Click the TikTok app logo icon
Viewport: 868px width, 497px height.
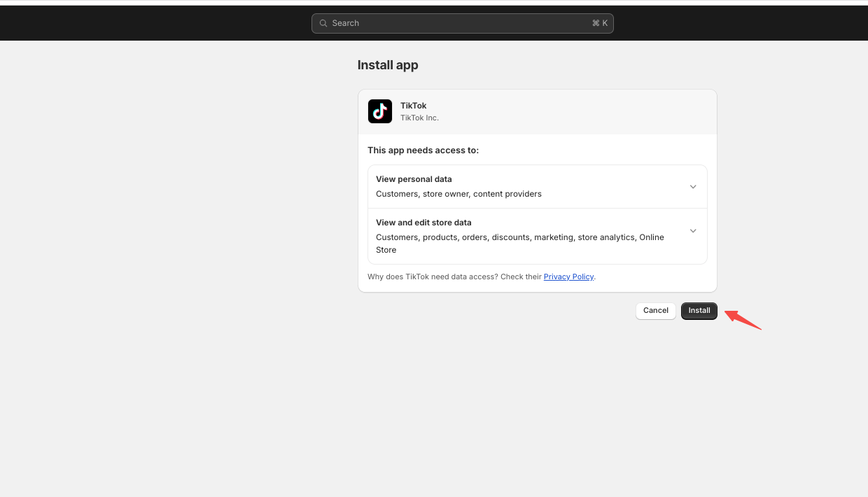(380, 111)
